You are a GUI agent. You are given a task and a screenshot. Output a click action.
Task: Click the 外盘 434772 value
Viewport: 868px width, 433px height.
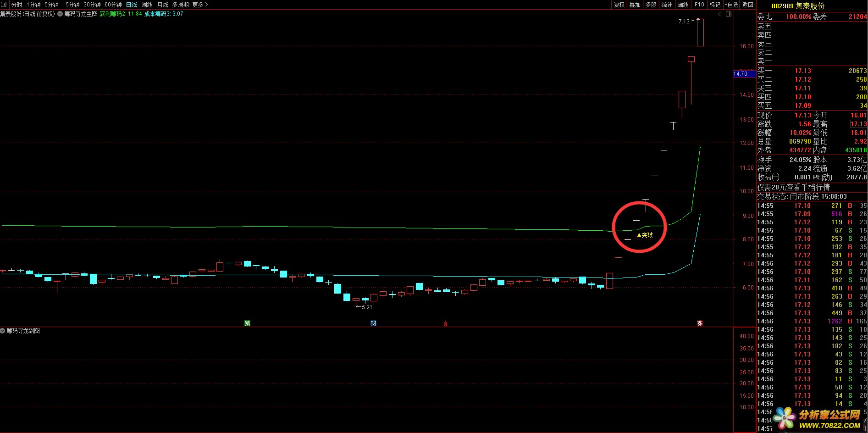pos(800,150)
